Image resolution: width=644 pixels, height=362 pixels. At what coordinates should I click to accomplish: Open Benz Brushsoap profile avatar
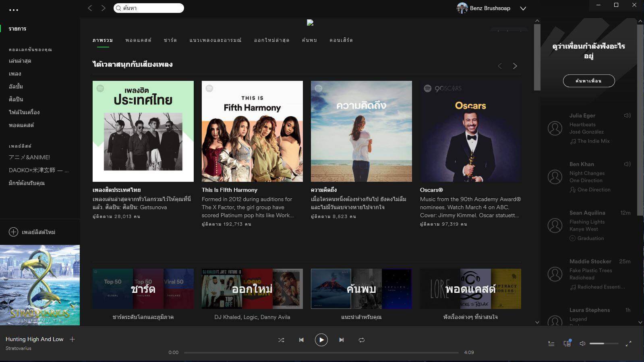pyautogui.click(x=462, y=8)
